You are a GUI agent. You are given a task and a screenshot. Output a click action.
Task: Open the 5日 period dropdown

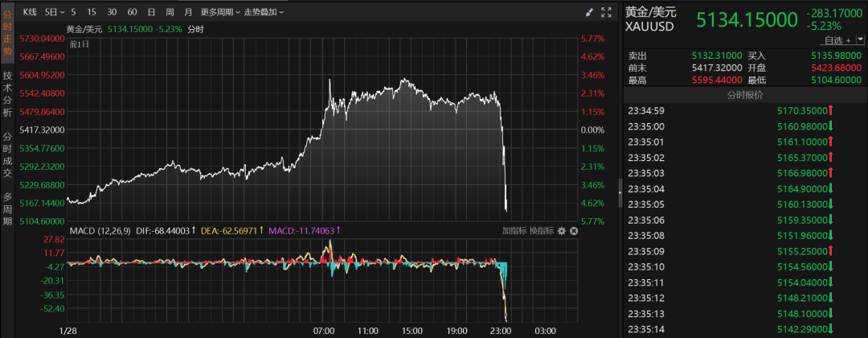click(55, 11)
